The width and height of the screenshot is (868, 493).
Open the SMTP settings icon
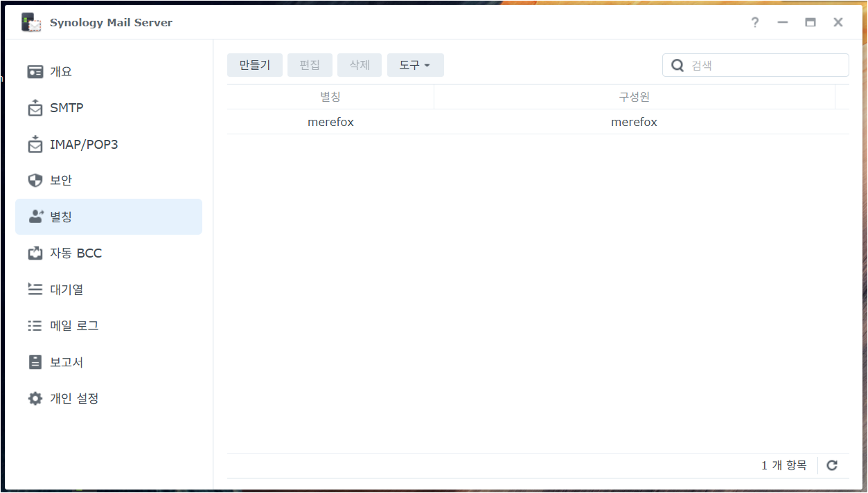[35, 108]
